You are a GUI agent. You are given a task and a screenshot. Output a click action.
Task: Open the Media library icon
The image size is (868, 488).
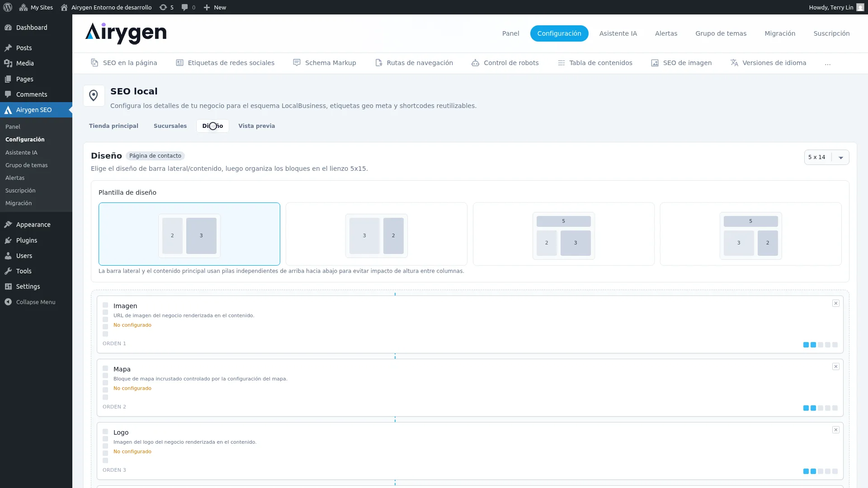(8, 63)
